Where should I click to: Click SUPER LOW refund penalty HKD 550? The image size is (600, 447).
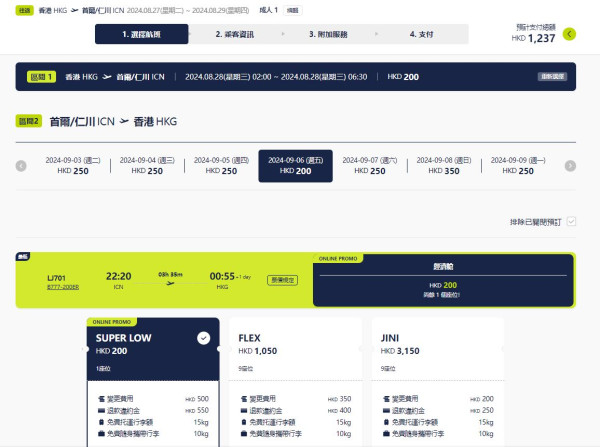coord(197,410)
